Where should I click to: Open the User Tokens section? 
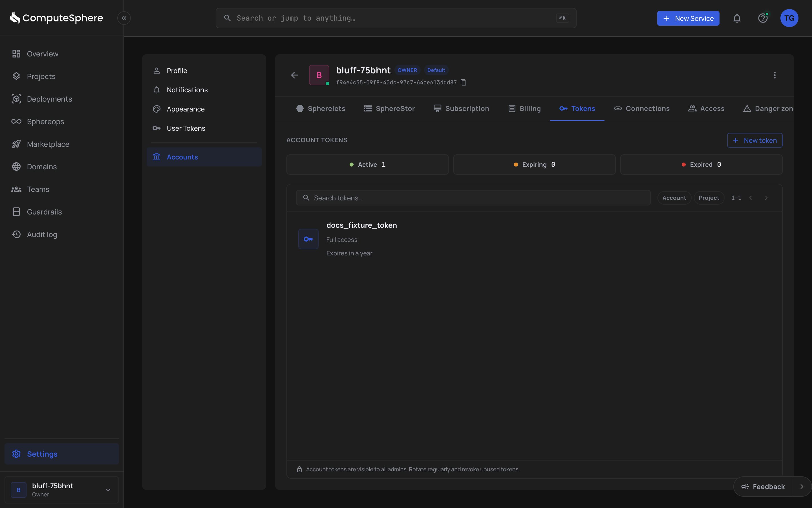pyautogui.click(x=204, y=128)
